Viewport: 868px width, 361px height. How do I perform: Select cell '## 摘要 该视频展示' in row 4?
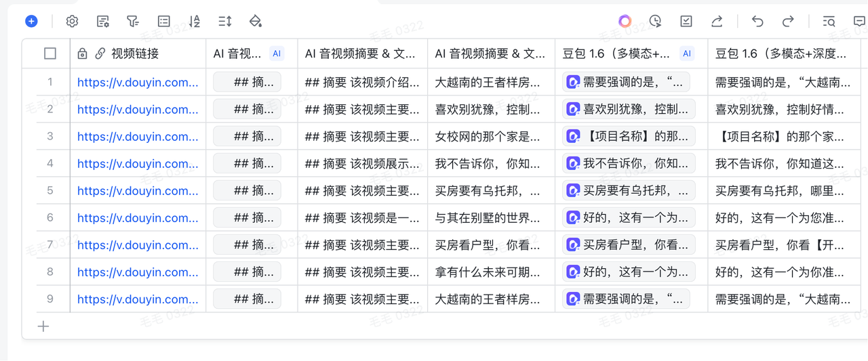(363, 163)
